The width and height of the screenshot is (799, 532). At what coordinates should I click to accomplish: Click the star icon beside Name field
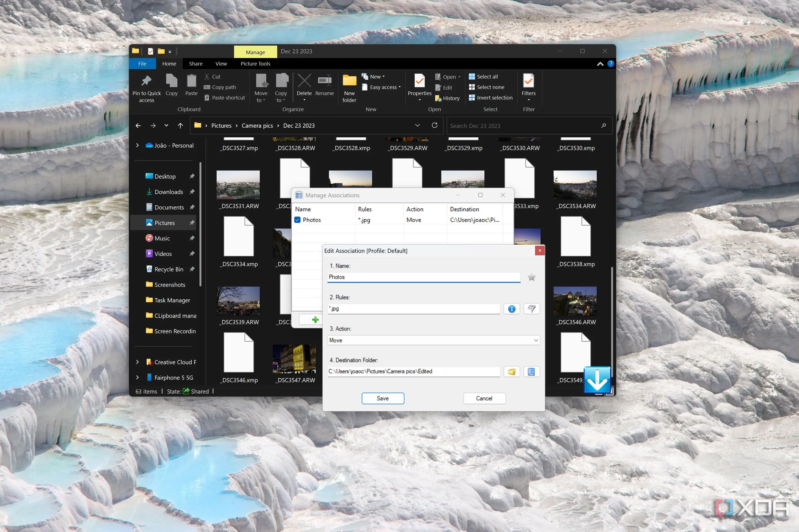[531, 277]
